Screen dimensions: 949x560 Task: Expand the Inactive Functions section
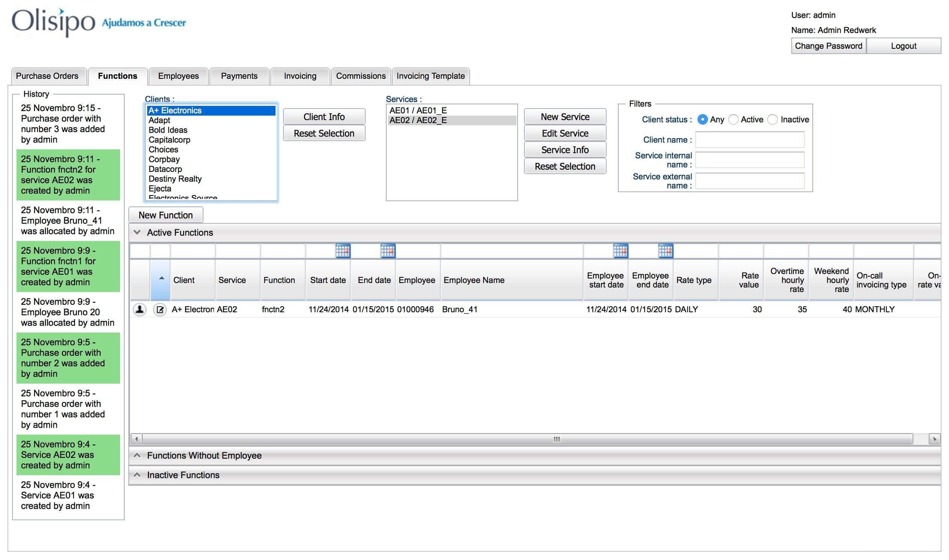point(137,475)
